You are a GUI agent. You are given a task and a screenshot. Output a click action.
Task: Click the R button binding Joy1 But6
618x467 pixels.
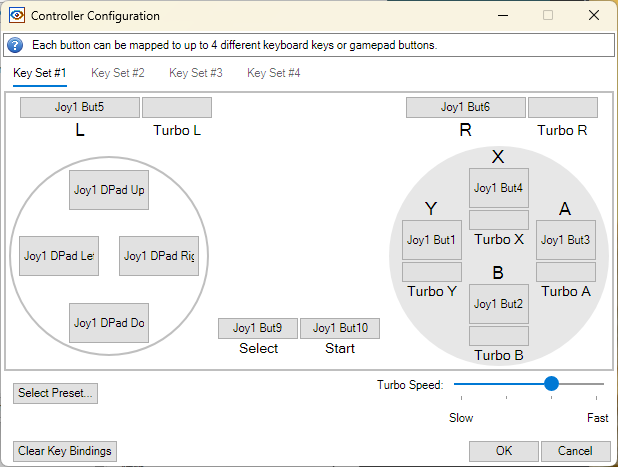pyautogui.click(x=465, y=107)
